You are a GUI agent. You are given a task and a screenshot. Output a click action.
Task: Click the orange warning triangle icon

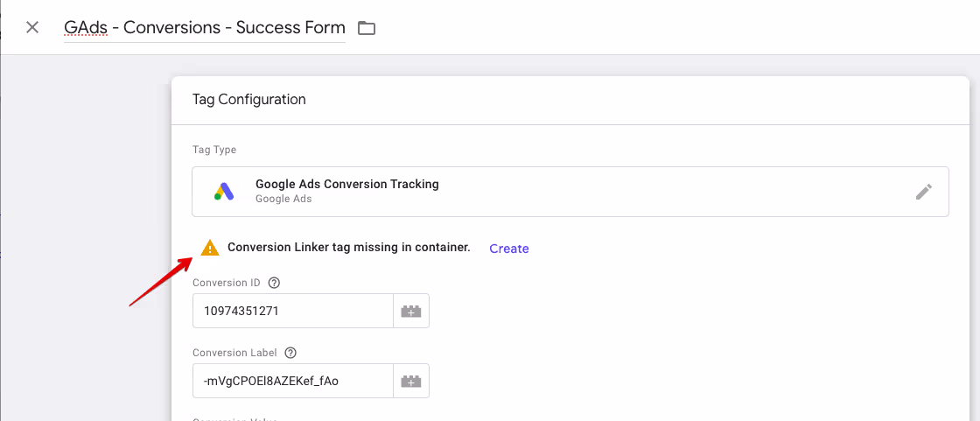[211, 248]
